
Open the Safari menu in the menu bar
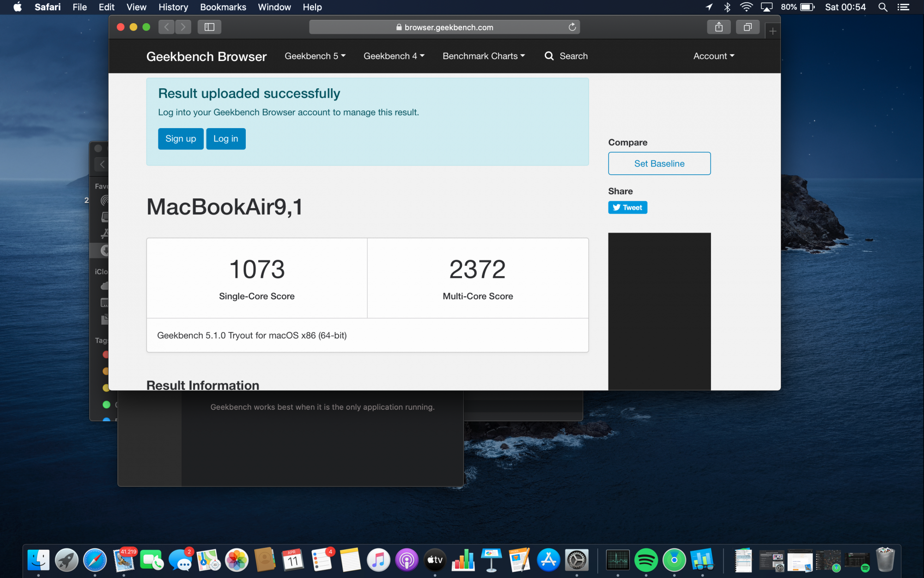48,7
